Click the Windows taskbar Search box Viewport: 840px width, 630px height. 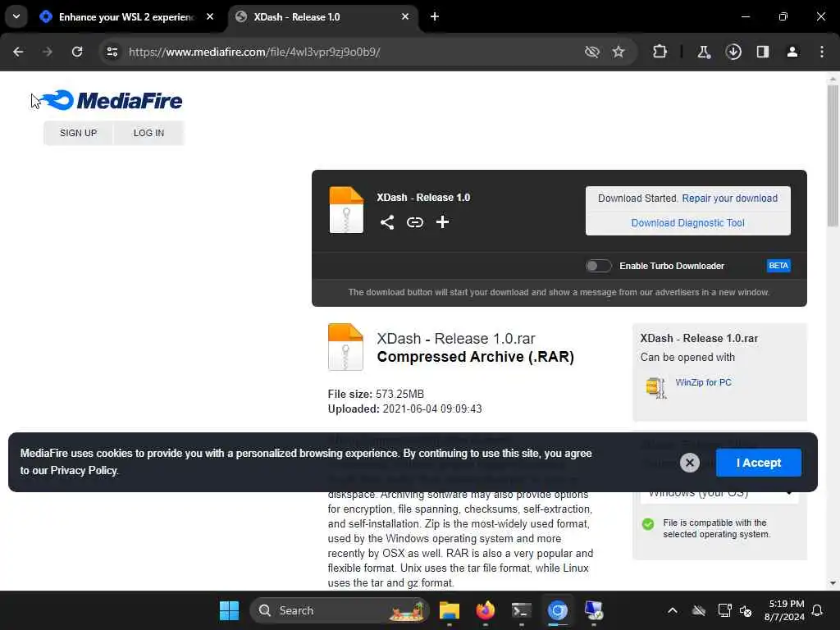(x=340, y=610)
